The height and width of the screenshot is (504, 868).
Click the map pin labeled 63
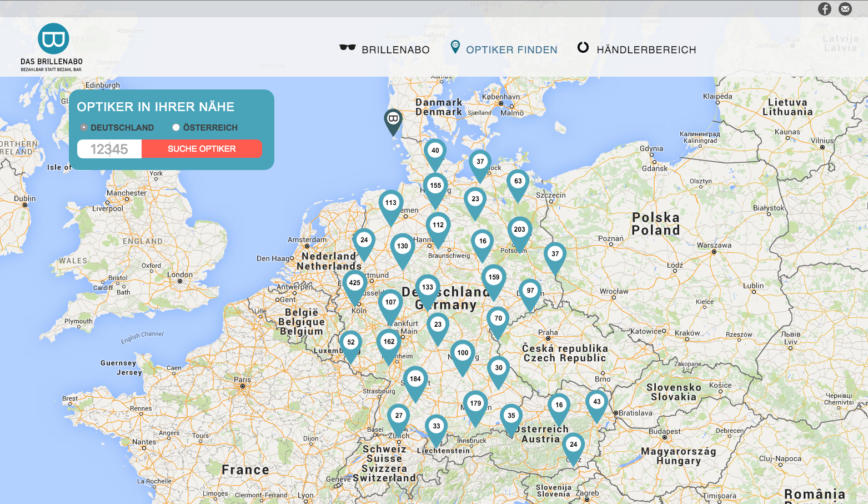click(x=518, y=186)
